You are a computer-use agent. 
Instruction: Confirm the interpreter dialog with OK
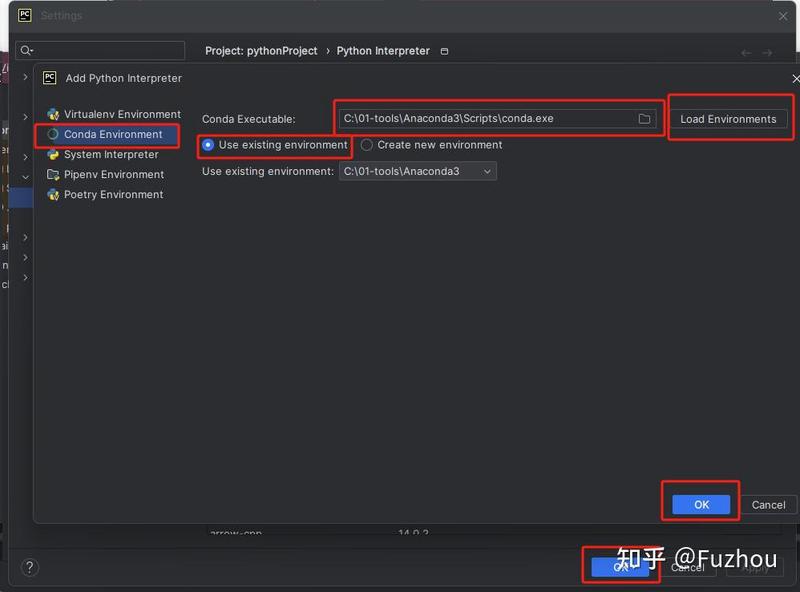pyautogui.click(x=701, y=505)
